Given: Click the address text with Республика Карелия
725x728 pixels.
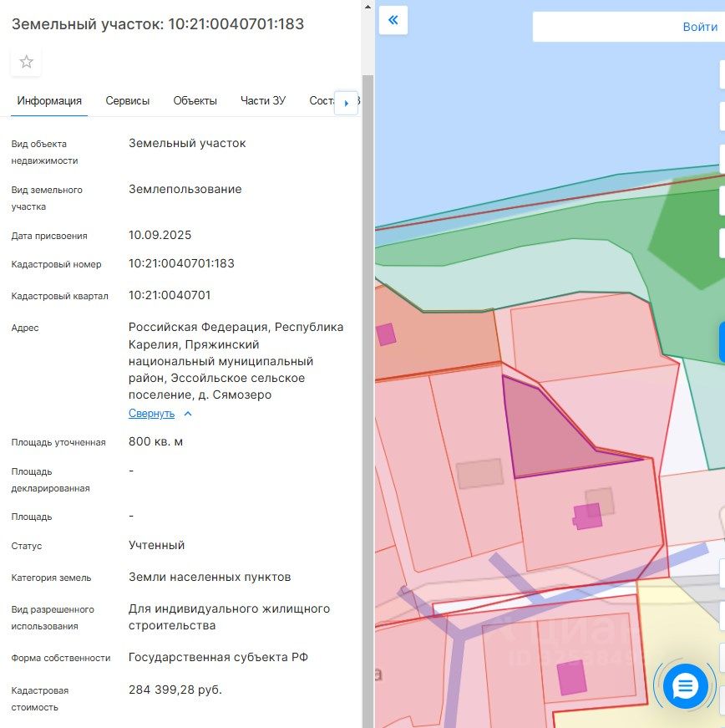Looking at the screenshot, I should coord(236,361).
